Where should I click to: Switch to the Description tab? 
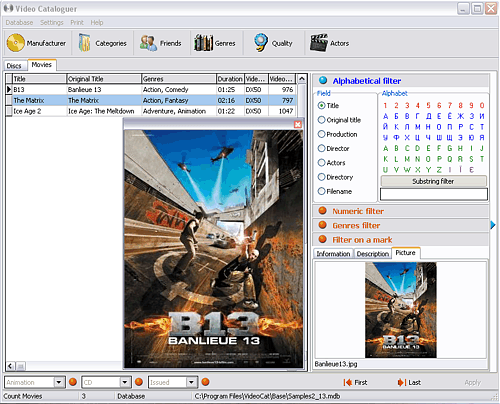[373, 254]
